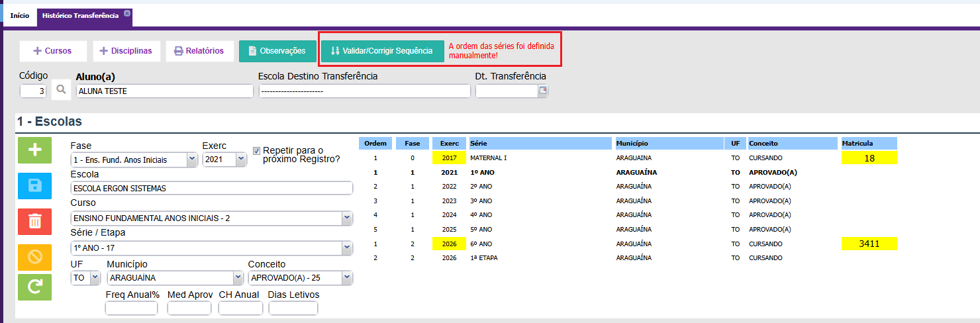980x323 pixels.
Task: Open the Dt. Transferência calendar picker
Action: pos(543,91)
